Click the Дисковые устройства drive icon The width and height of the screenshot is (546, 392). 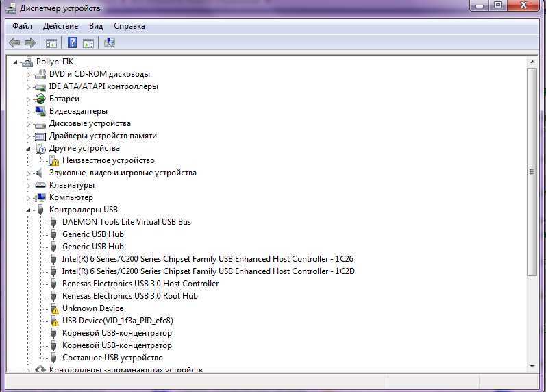(x=40, y=124)
